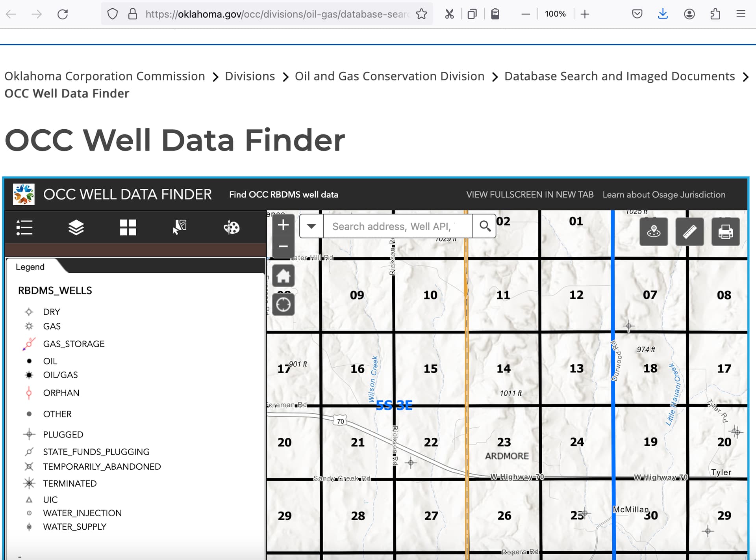756x560 pixels.
Task: Click the My Location target button
Action: [283, 305]
